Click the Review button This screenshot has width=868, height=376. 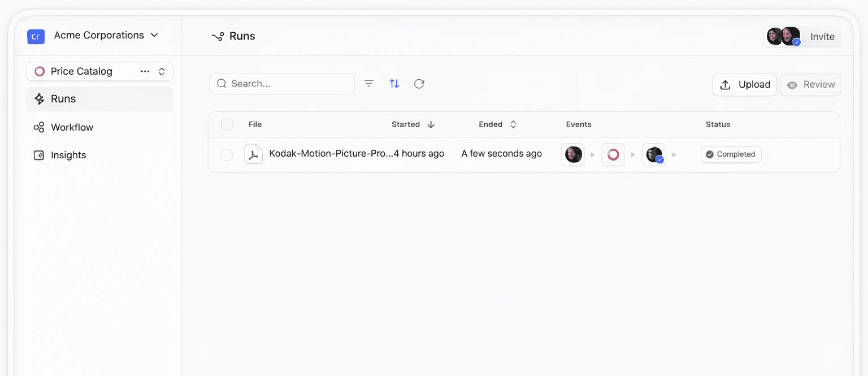(810, 85)
